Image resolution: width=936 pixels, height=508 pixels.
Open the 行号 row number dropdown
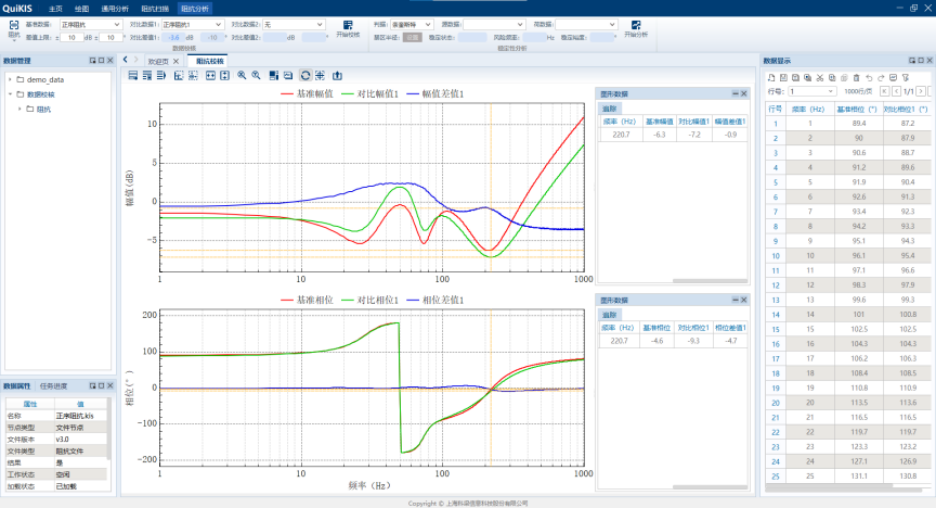pos(812,91)
